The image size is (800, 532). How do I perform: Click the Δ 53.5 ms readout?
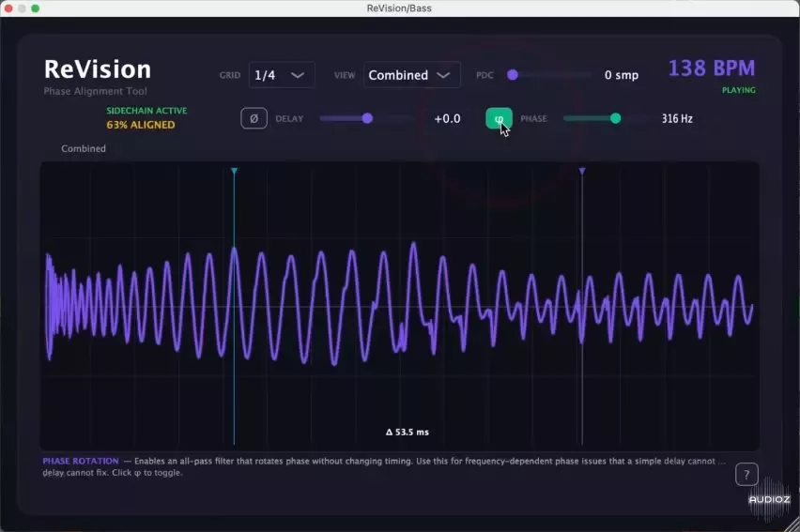tap(407, 433)
